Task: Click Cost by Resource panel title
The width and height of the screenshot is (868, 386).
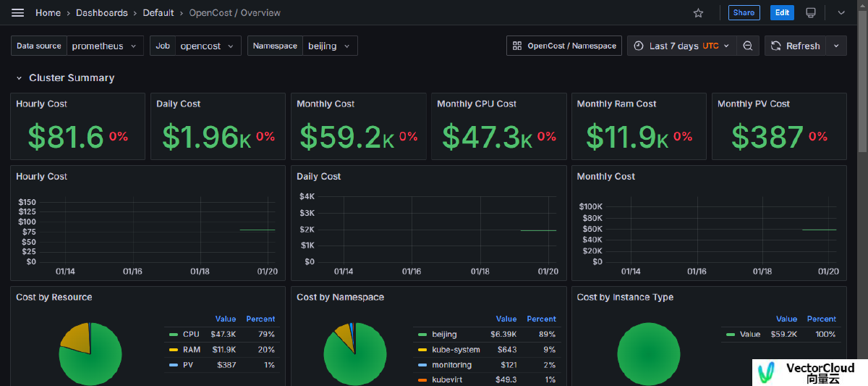Action: click(54, 297)
